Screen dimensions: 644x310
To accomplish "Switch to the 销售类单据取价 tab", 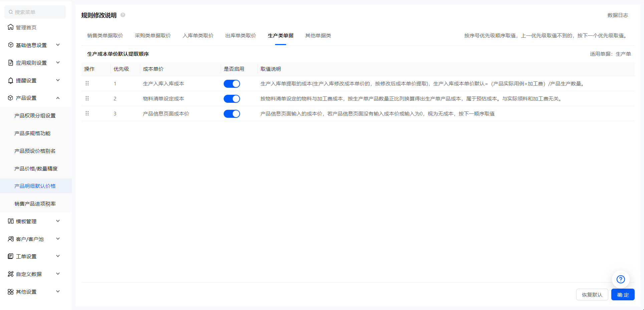I will pyautogui.click(x=105, y=36).
